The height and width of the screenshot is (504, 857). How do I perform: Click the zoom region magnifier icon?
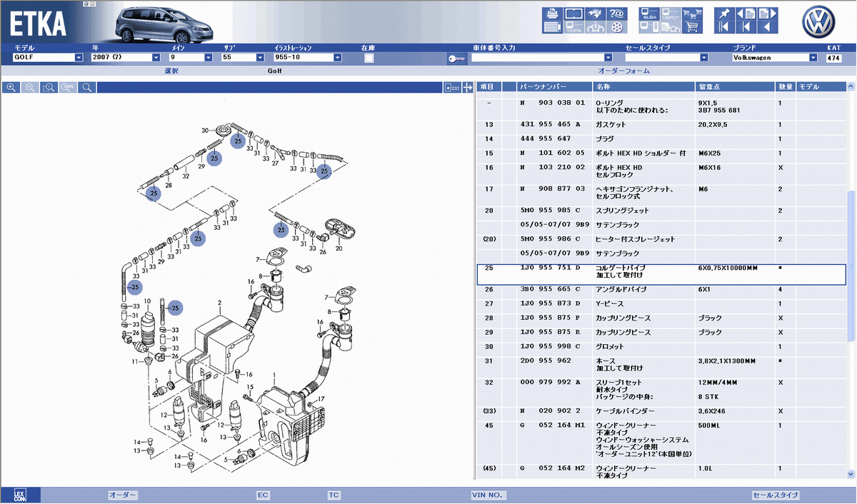(49, 87)
